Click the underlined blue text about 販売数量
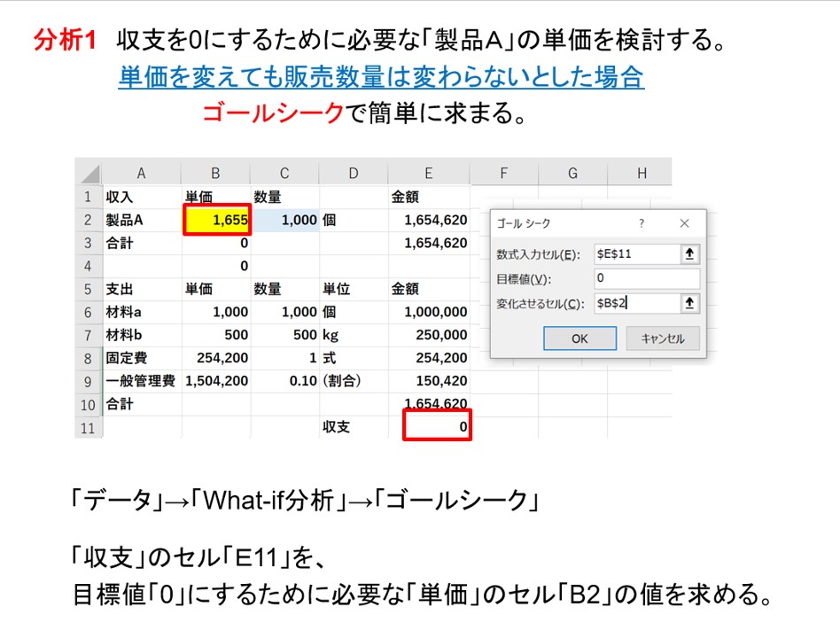The height and width of the screenshot is (638, 840). click(x=381, y=78)
